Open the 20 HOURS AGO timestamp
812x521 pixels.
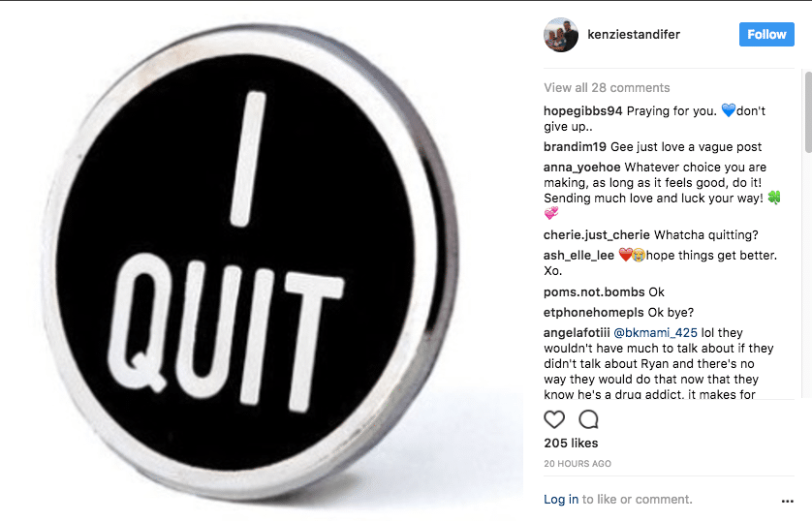tap(578, 464)
